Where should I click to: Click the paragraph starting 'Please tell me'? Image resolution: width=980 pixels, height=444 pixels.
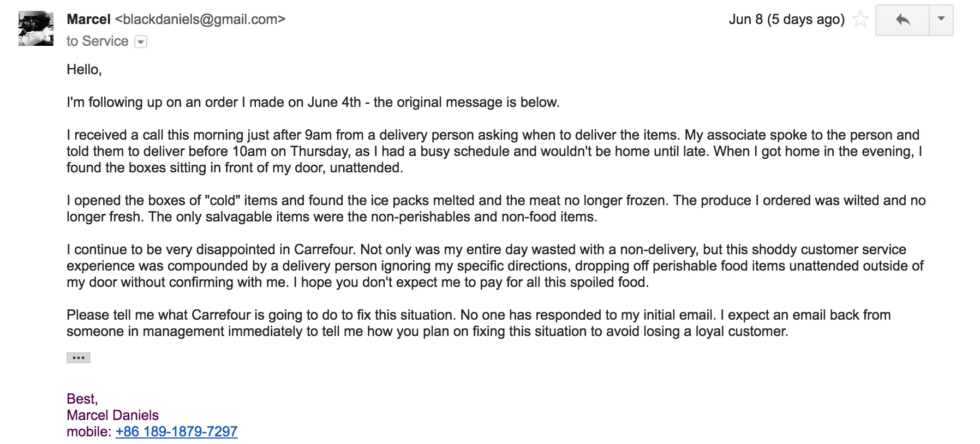(x=478, y=323)
